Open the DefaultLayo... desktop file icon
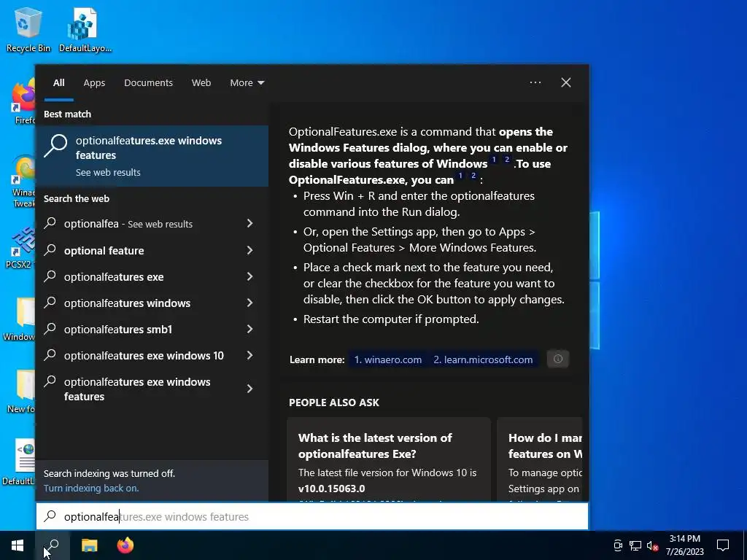This screenshot has width=747, height=560. pyautogui.click(x=85, y=29)
